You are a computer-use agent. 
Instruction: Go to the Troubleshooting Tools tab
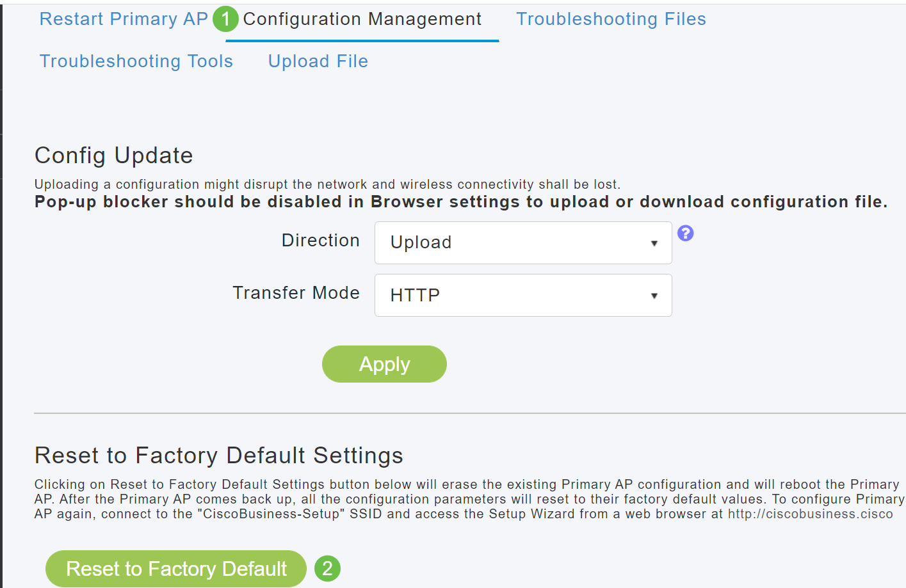[136, 61]
